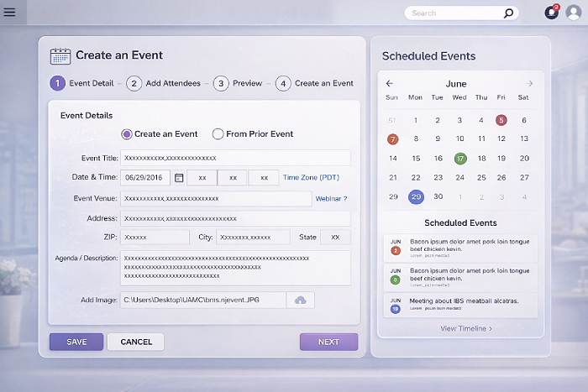Image resolution: width=588 pixels, height=392 pixels.
Task: Select the From Prior Event radio option
Action: click(x=218, y=133)
